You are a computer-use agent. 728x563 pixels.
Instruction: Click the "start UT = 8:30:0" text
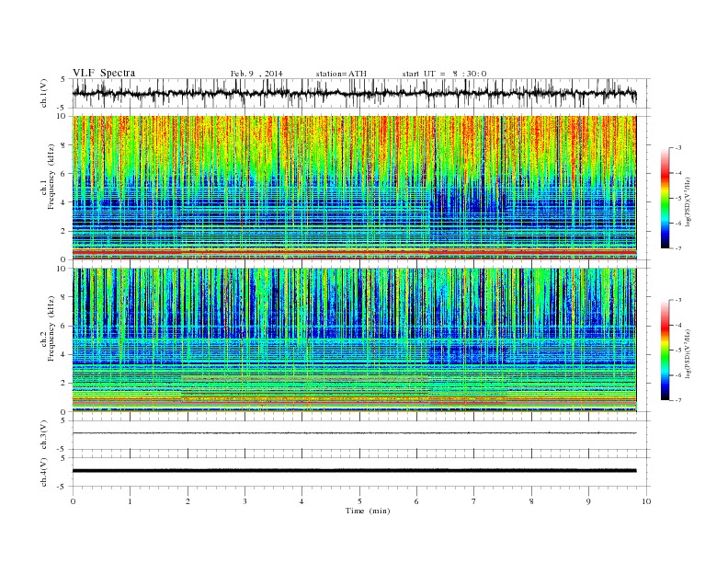(444, 74)
